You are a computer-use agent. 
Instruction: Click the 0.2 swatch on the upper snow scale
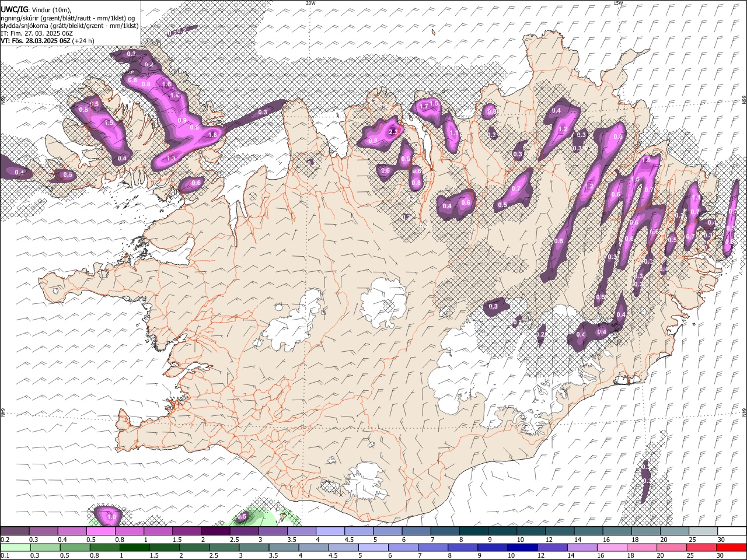tap(15, 531)
